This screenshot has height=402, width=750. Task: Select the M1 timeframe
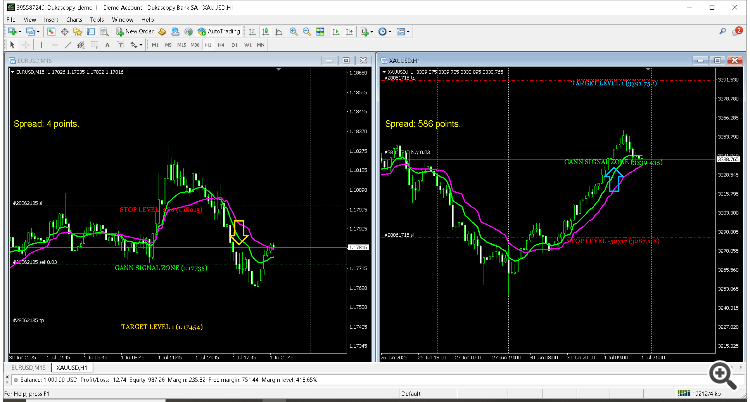pyautogui.click(x=154, y=45)
